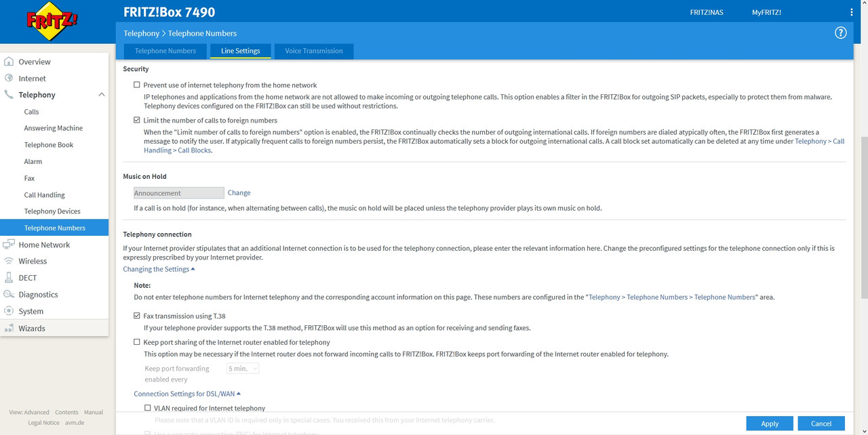Open Telephone Book in the sidebar

click(49, 145)
